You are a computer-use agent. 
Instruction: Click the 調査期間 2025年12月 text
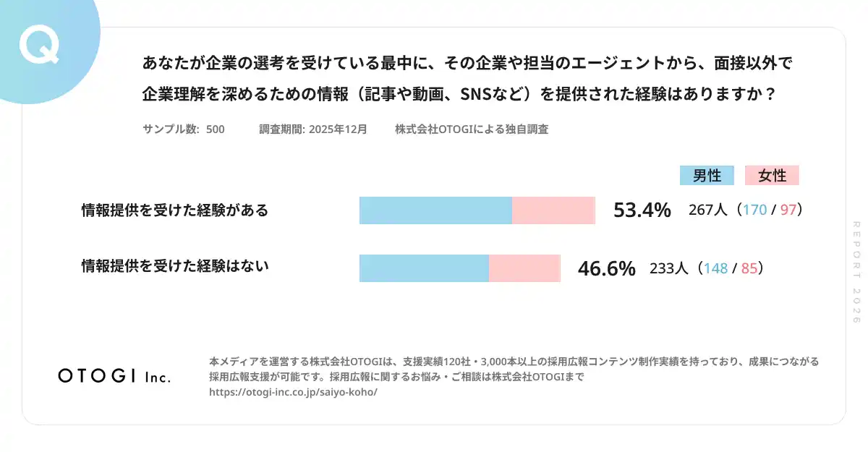(313, 129)
